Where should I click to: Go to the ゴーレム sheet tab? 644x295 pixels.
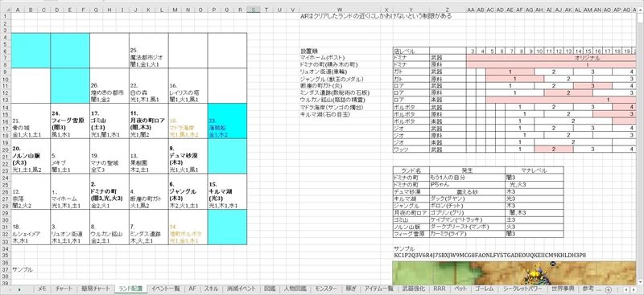pyautogui.click(x=485, y=289)
